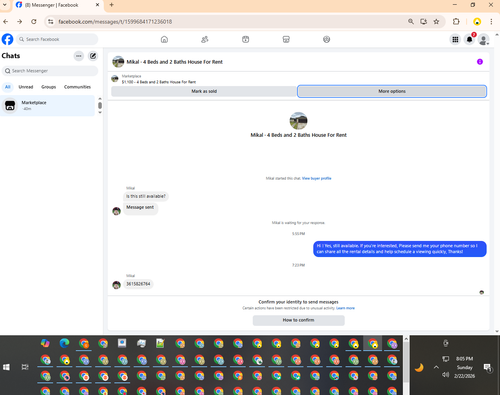The width and height of the screenshot is (500, 395).
Task: Open the Facebook menu grid icon
Action: [x=455, y=39]
